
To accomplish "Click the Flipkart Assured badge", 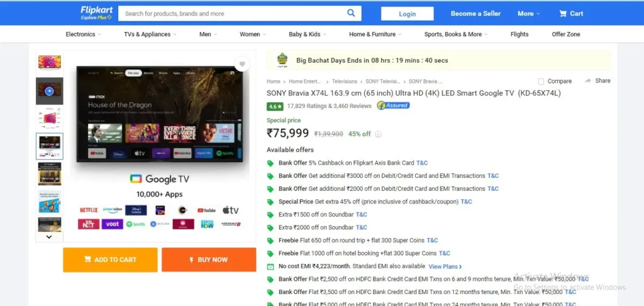I will click(394, 106).
